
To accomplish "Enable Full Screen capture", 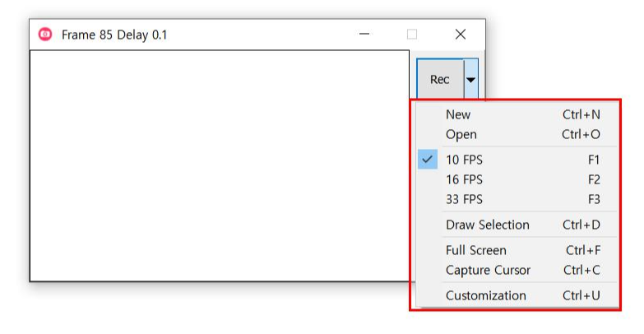I will (x=517, y=250).
